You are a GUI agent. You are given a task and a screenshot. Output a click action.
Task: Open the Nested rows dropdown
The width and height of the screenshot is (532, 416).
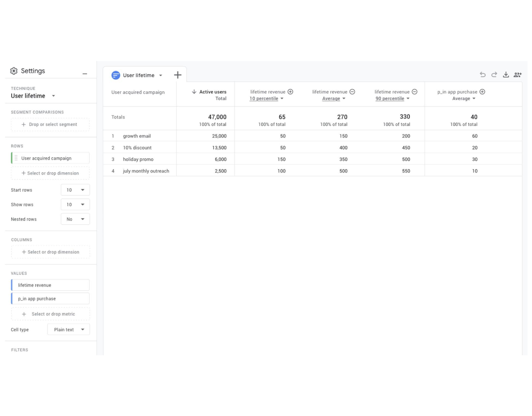(x=75, y=219)
